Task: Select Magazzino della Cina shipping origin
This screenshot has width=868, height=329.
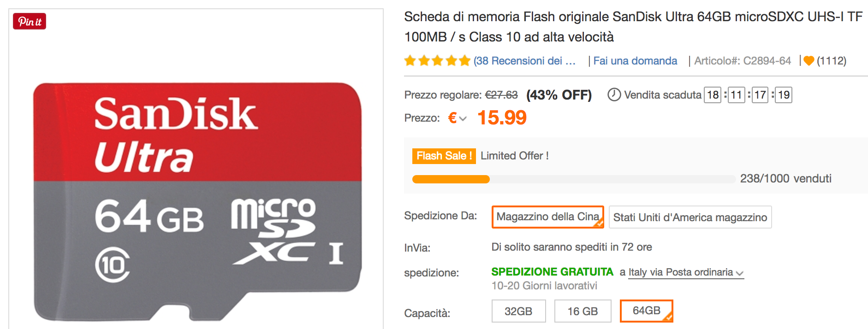Action: [x=547, y=217]
